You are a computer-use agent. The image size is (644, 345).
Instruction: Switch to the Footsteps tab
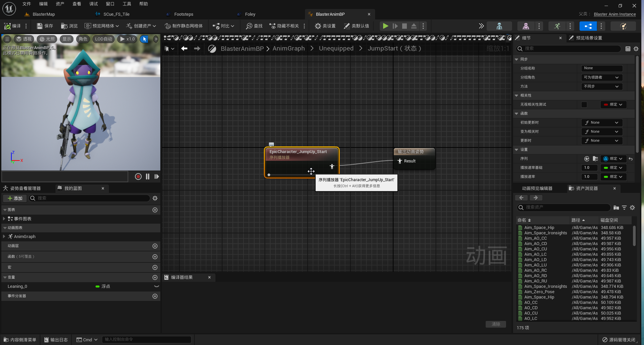tap(184, 14)
